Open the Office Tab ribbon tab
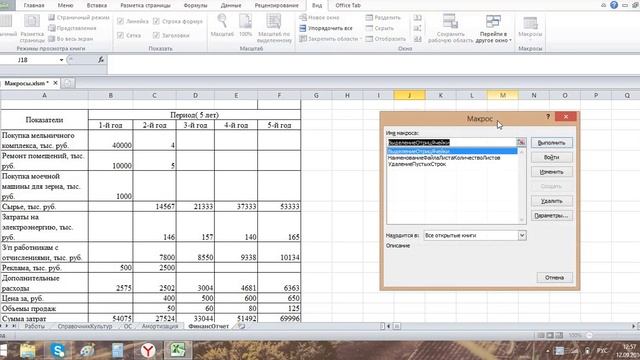The image size is (640, 360). coord(348,5)
